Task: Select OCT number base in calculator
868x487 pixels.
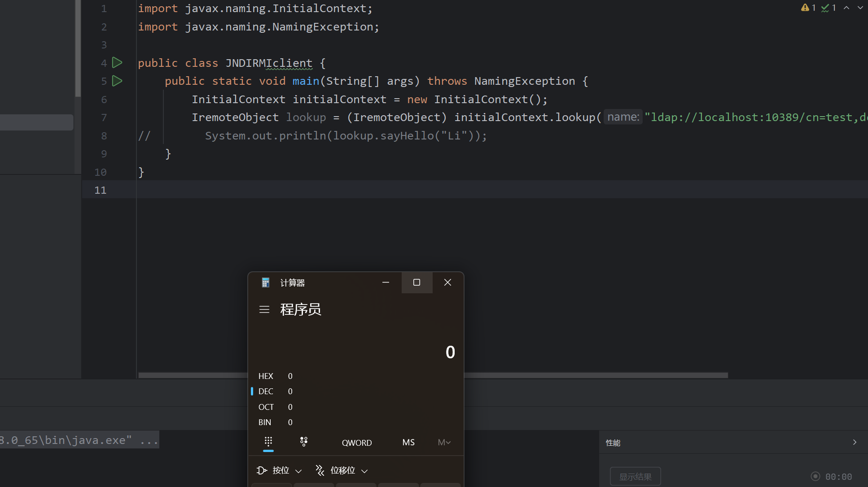Action: (x=266, y=407)
